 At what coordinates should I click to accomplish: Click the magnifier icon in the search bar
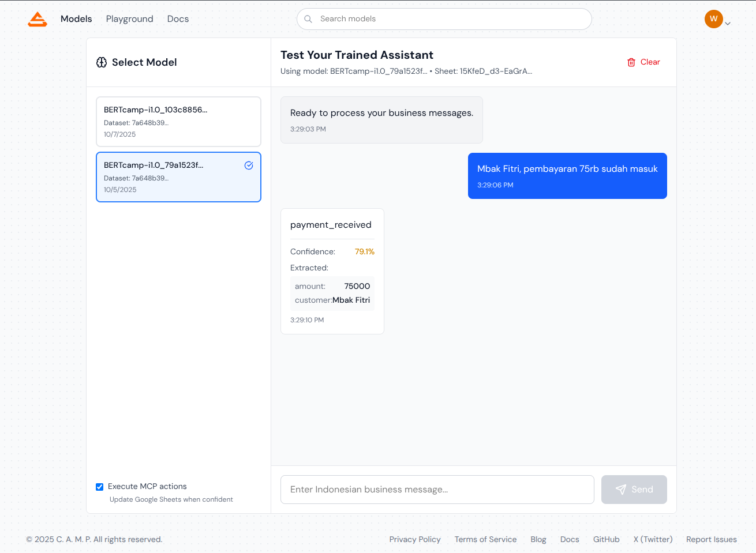308,19
